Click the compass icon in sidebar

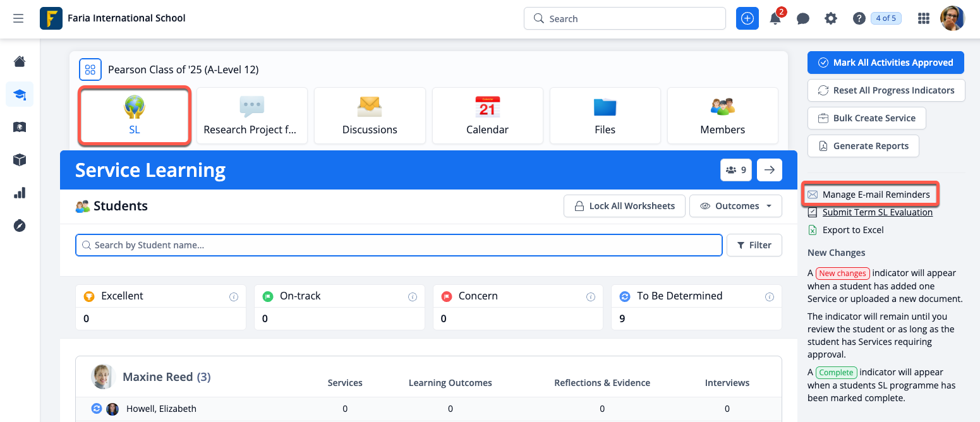pyautogui.click(x=20, y=226)
